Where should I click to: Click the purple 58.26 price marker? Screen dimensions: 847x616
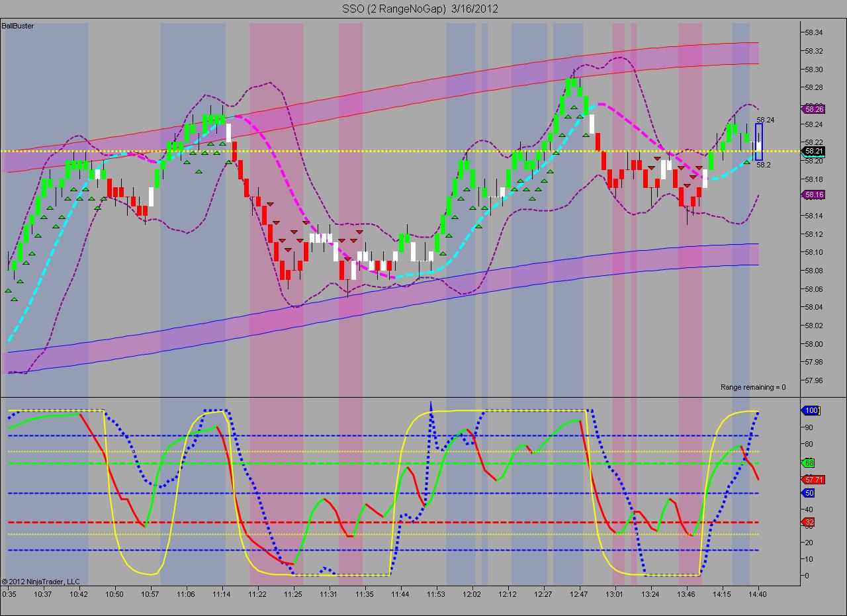click(x=813, y=109)
